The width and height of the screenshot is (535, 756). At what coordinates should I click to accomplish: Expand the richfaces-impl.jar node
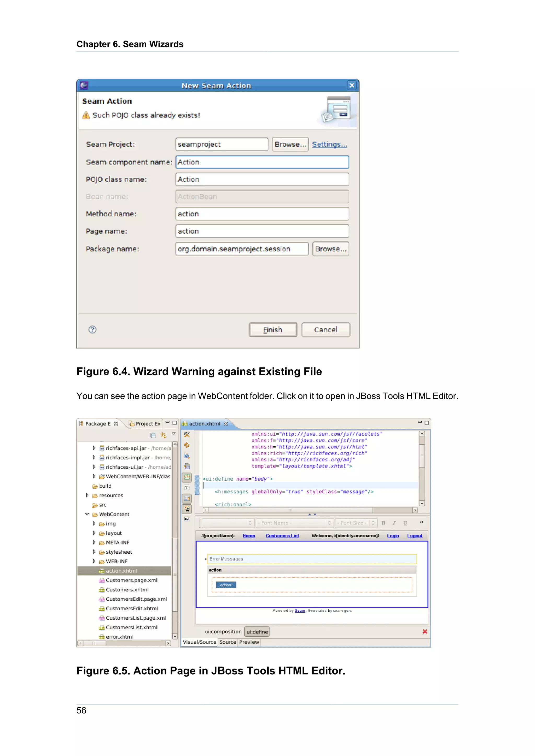[94, 457]
